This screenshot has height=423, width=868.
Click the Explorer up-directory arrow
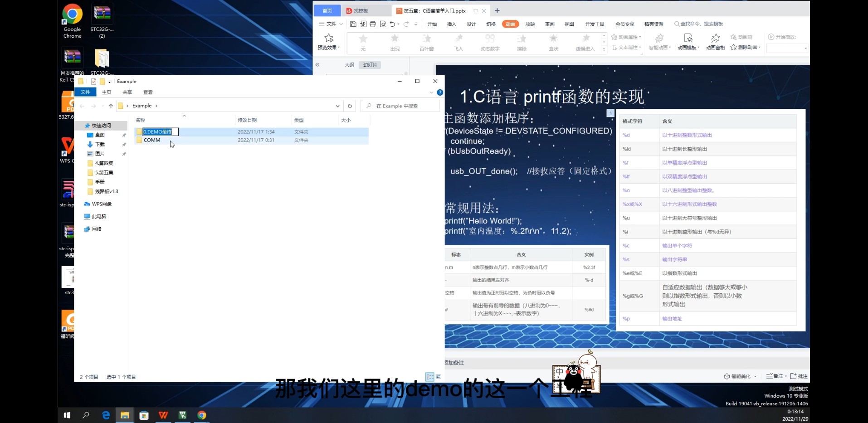pos(111,106)
